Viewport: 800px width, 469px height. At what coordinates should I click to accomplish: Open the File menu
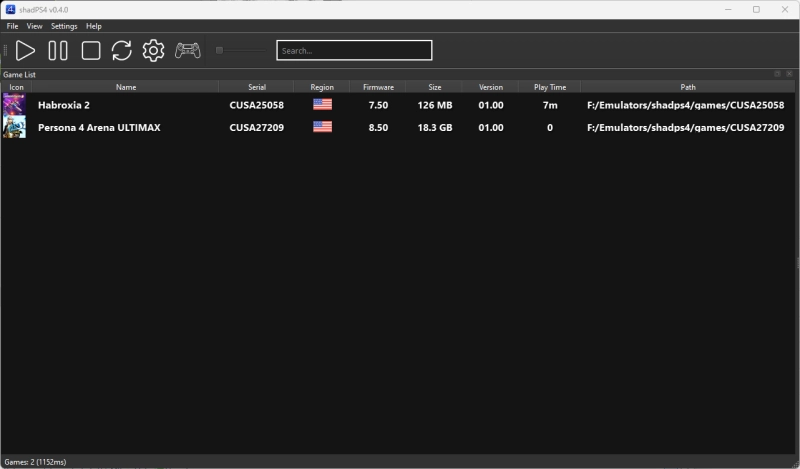tap(12, 26)
